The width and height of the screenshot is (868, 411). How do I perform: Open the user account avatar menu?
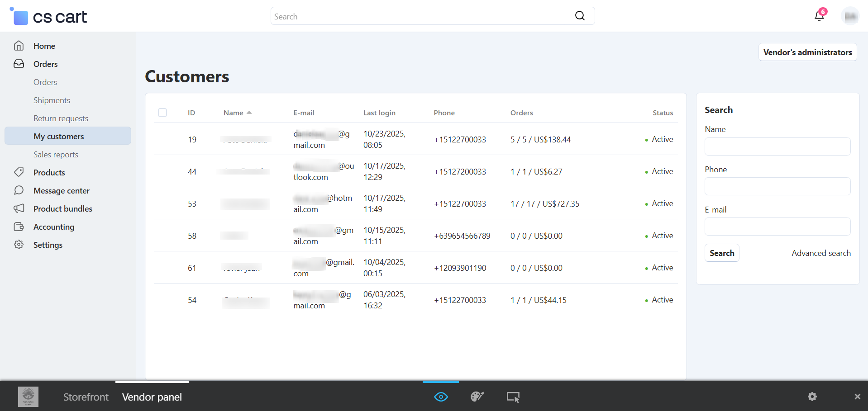(x=850, y=16)
